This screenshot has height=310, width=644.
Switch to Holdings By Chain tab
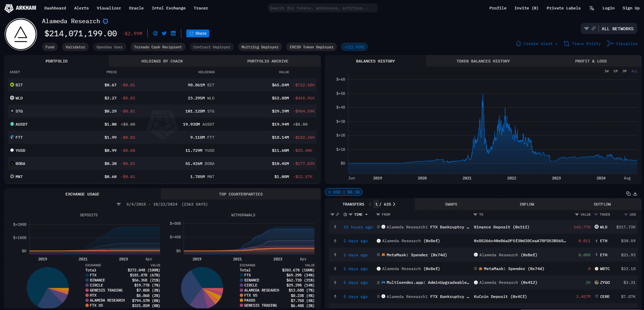(x=162, y=61)
